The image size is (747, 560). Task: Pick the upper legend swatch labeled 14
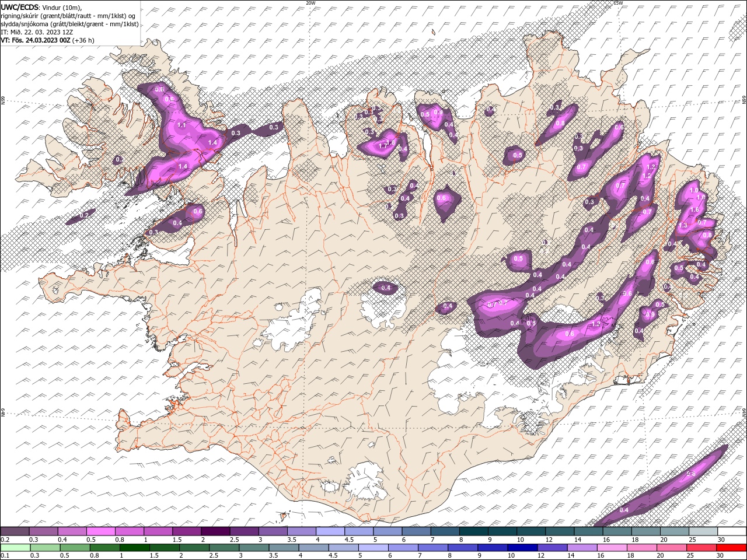coord(588,531)
